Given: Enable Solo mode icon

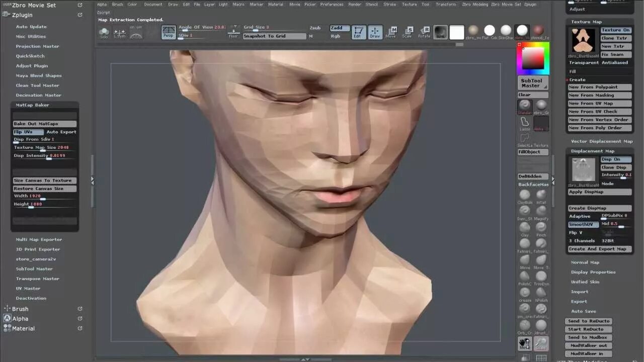Looking at the screenshot, I should pos(104,33).
